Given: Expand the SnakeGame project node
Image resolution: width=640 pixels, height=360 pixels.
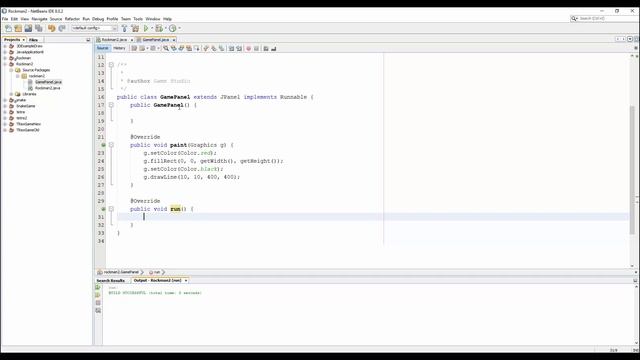Looking at the screenshot, I should [5, 106].
